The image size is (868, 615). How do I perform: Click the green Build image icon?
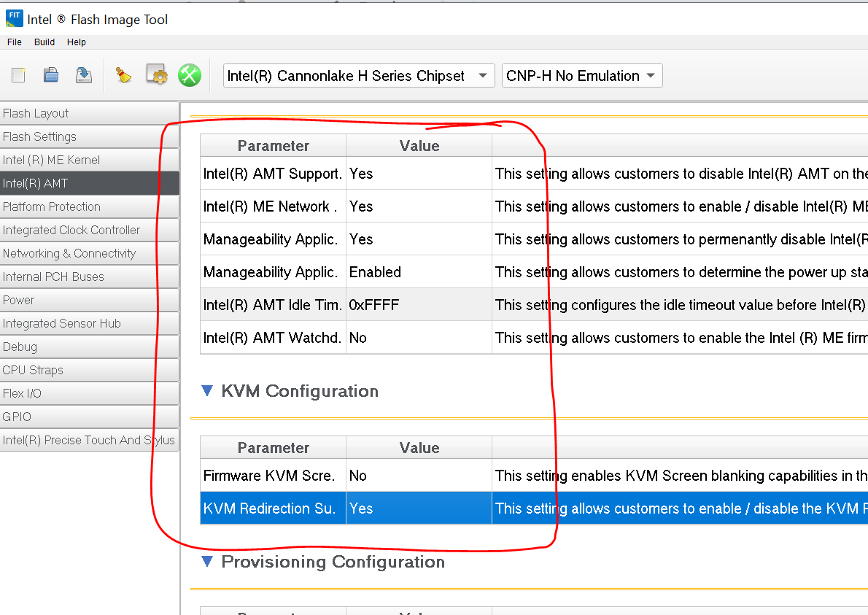click(x=190, y=75)
